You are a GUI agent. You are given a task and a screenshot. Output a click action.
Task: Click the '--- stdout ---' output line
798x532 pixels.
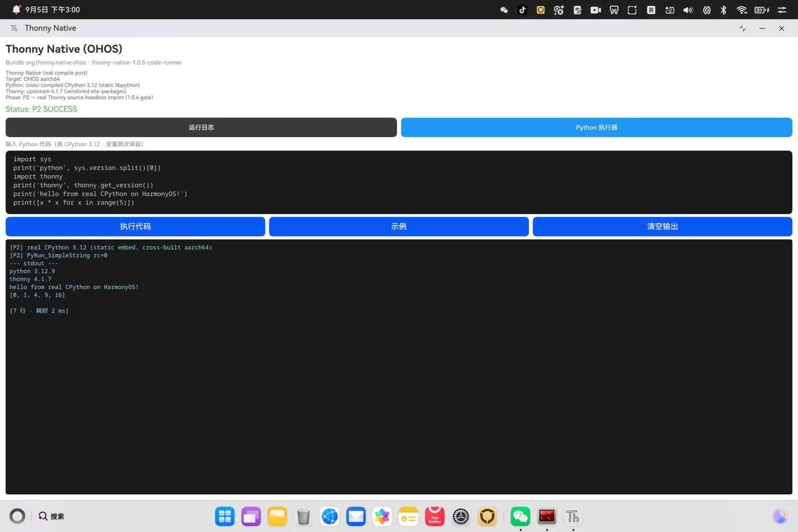click(34, 263)
